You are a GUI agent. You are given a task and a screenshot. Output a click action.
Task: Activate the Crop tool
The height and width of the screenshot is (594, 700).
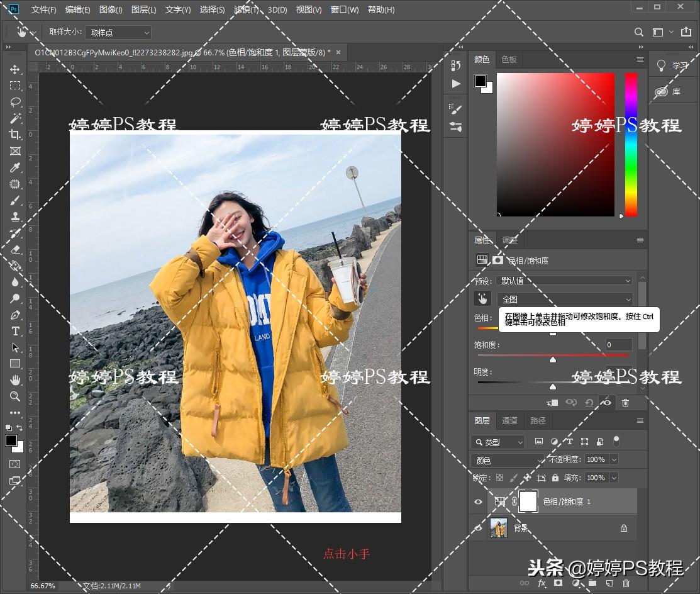[x=15, y=135]
